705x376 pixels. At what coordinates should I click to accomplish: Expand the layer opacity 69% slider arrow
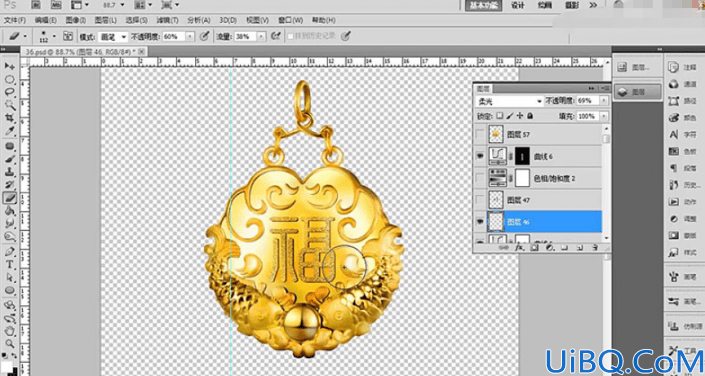tap(604, 101)
